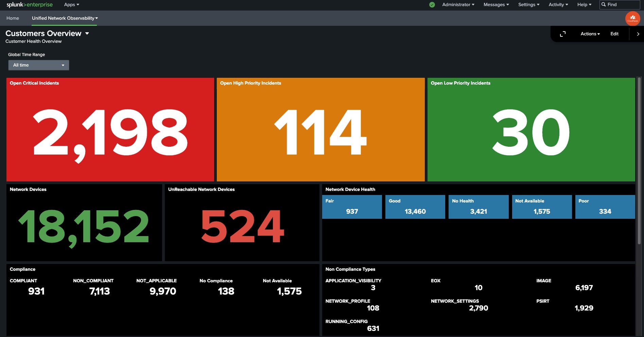
Task: Click the Network Device Health panel title
Action: coord(350,190)
